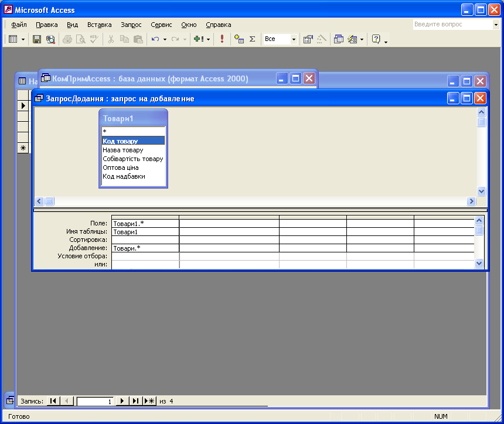Click the Товари1 table box title

[133, 118]
